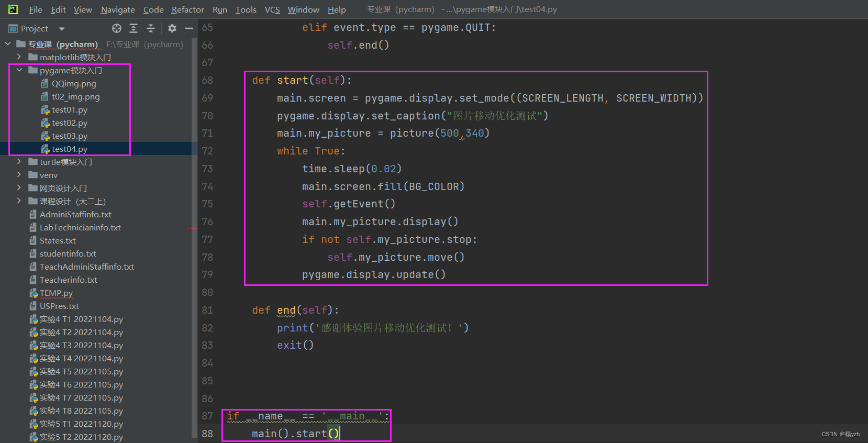Expand the 课程设计 (大二上) folder
This screenshot has height=443, width=868.
(19, 201)
